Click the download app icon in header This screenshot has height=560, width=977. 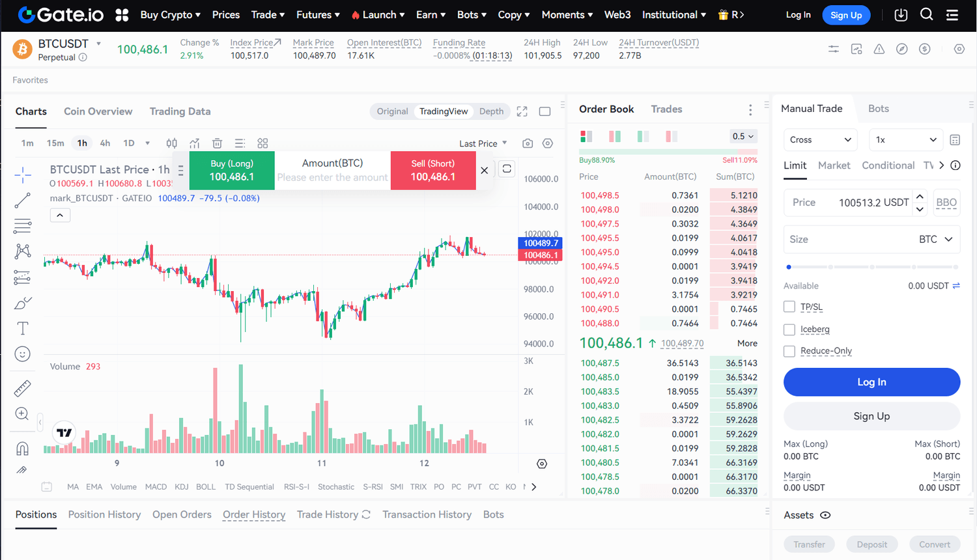(x=901, y=14)
